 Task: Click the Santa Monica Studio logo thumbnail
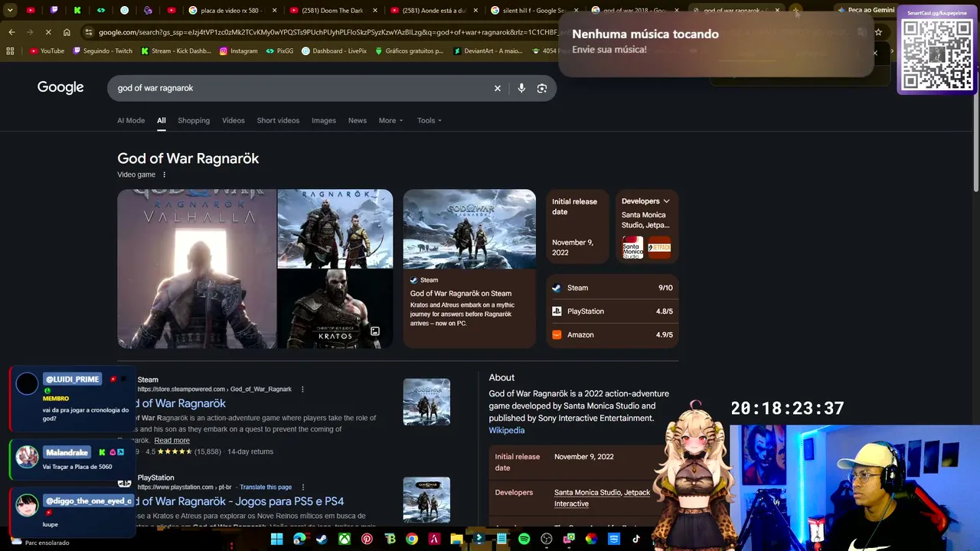tap(633, 247)
